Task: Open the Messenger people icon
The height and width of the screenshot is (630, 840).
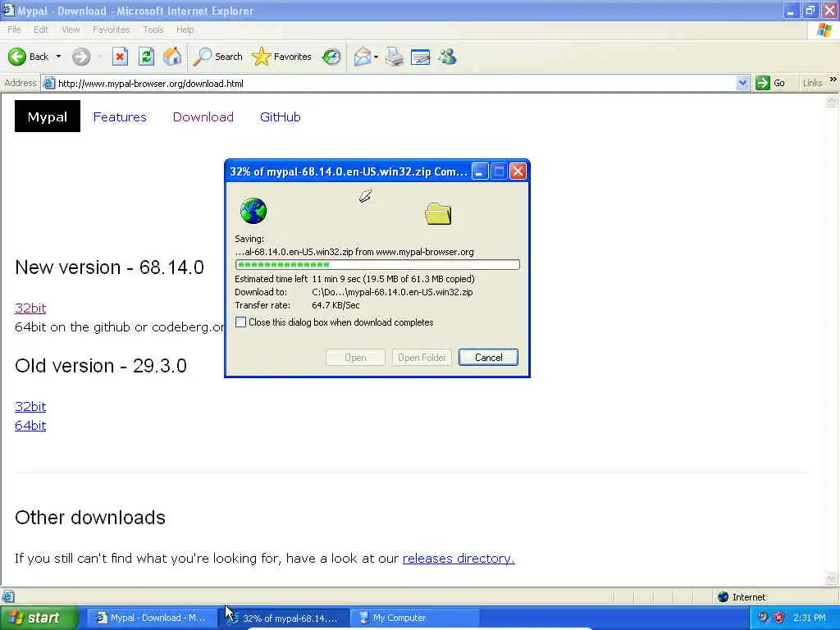Action: (447, 57)
